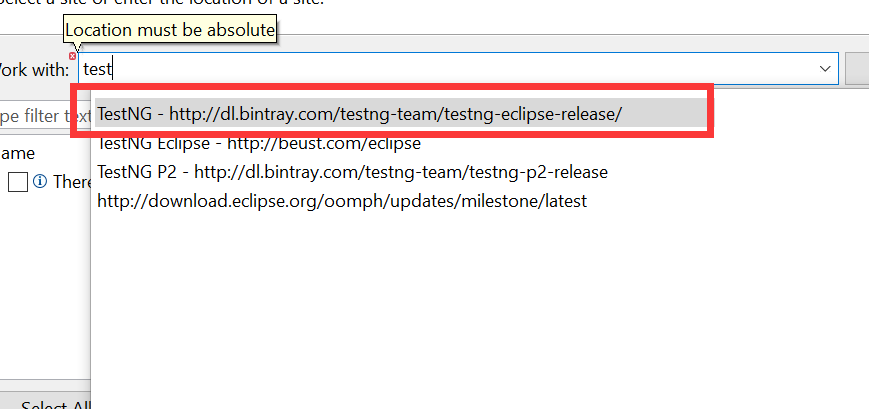The width and height of the screenshot is (869, 409).
Task: Focus the type filter text box
Action: pos(45,116)
